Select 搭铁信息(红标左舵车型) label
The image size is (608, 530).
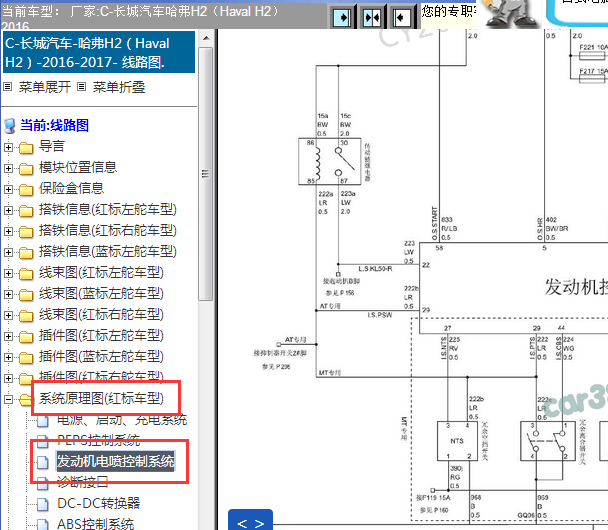coord(108,209)
